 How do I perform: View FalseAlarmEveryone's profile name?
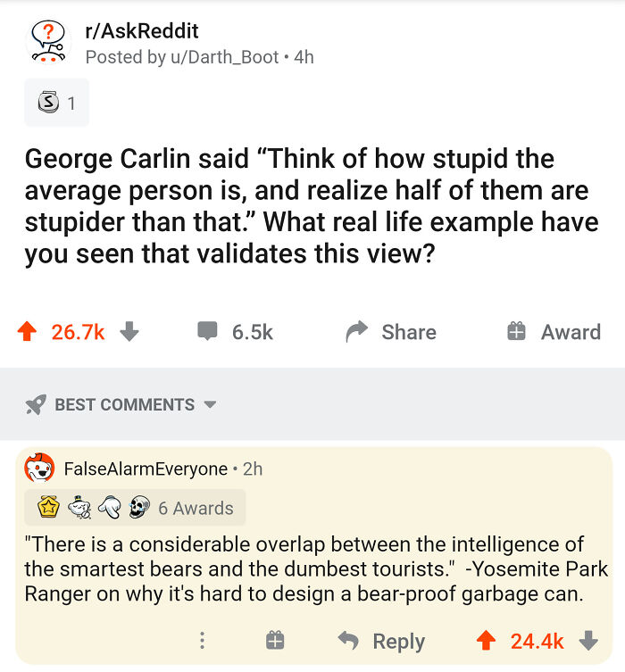coord(146,469)
